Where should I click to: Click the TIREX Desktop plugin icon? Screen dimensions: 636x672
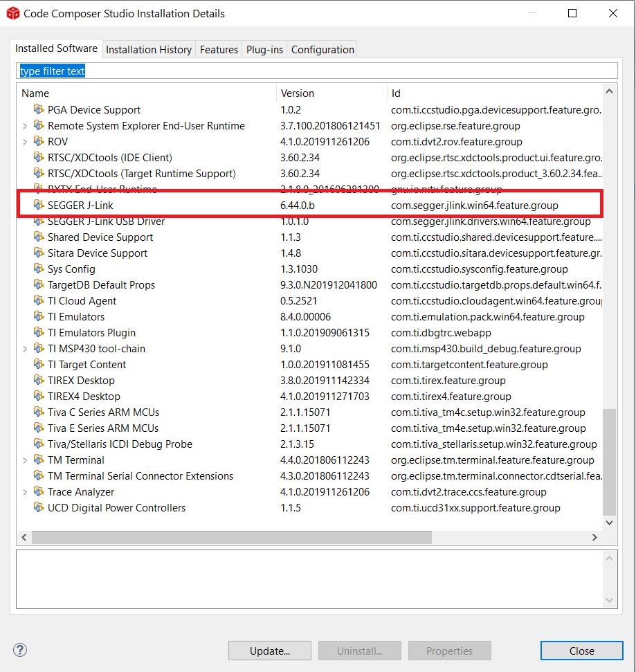(39, 380)
